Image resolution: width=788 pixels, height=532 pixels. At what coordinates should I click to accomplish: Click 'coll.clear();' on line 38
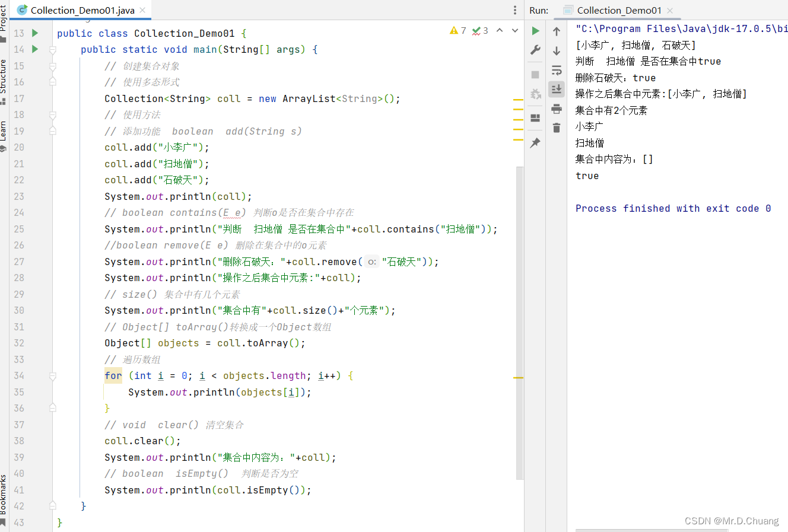pos(143,441)
